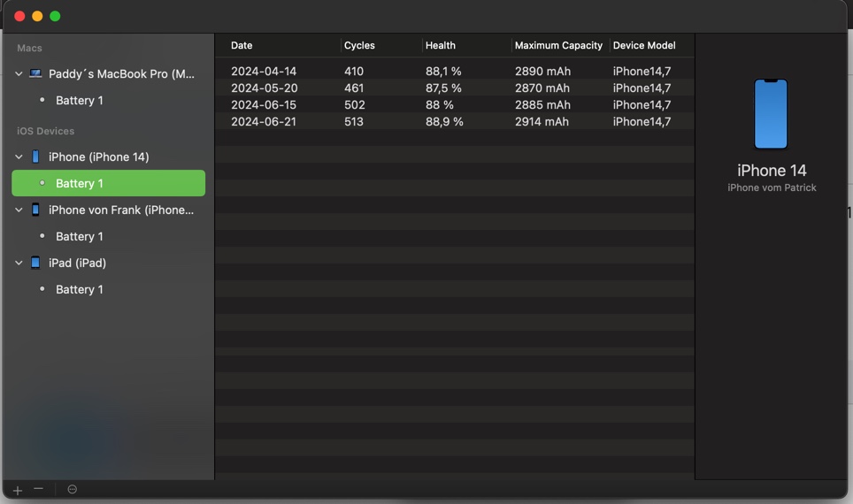Collapse the iPad (iPad) disclosure arrow
The image size is (853, 504).
click(19, 263)
